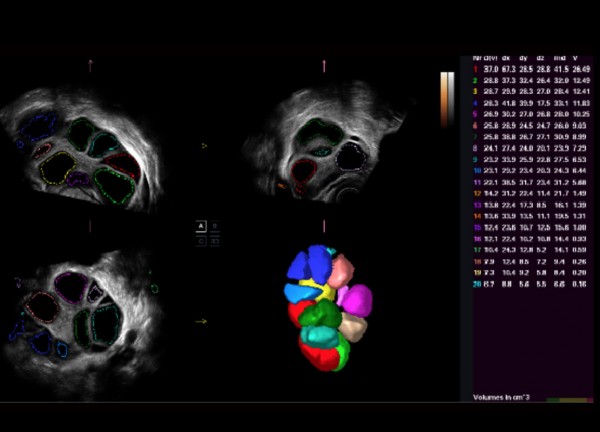Click the yellow arrow beside the lower-left scan
The height and width of the screenshot is (432, 600).
[200, 321]
